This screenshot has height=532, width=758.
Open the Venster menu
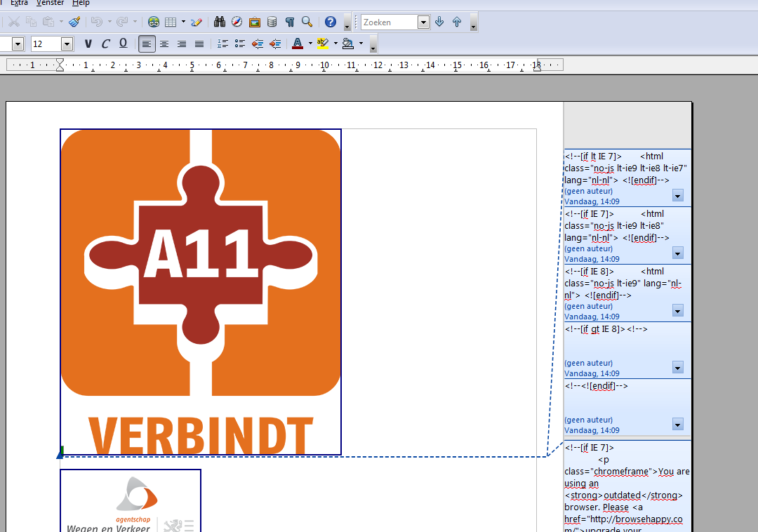(51, 3)
